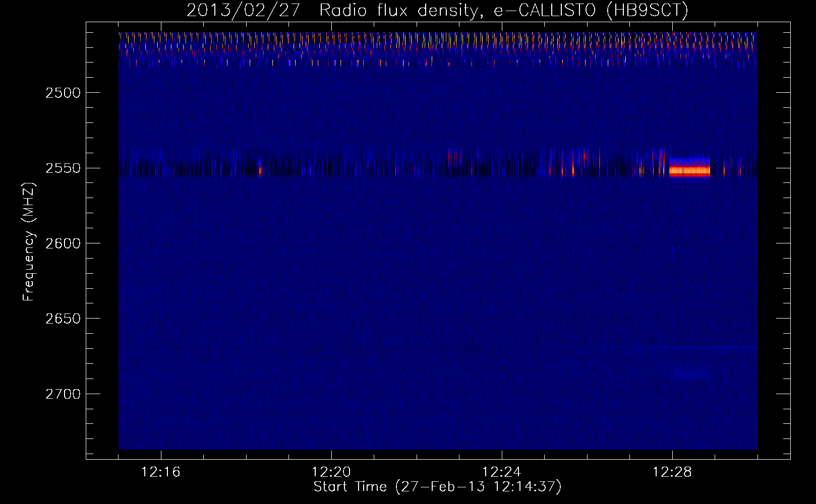Click the 2650 frequency axis label
Viewport: 816px width, 504px height.
click(63, 319)
